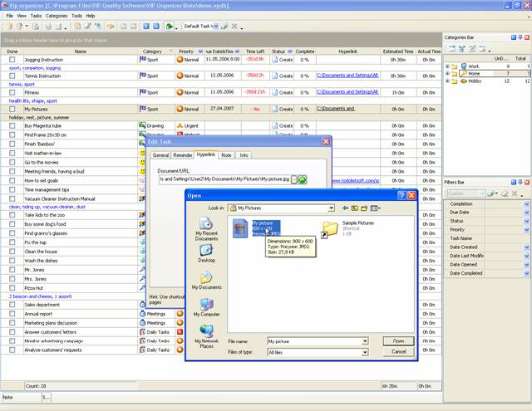Viewport: 532px width, 411px height.
Task: Toggle Done checkbox for Fitness task
Action: point(12,92)
